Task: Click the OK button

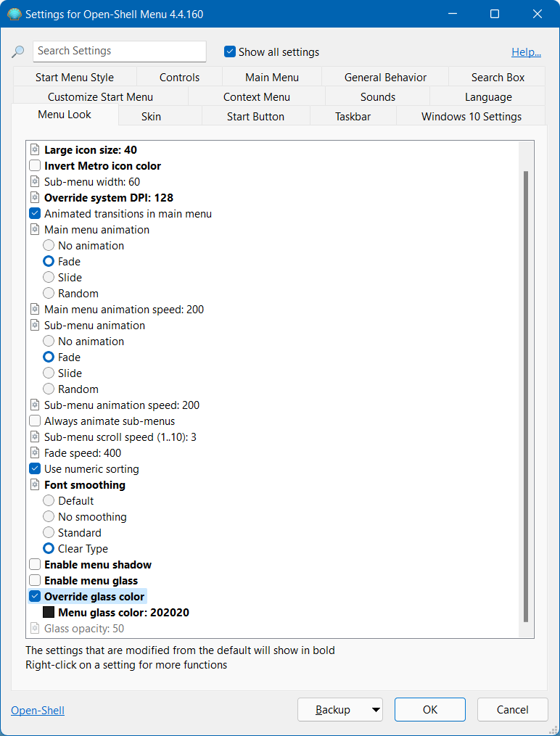Action: (430, 710)
